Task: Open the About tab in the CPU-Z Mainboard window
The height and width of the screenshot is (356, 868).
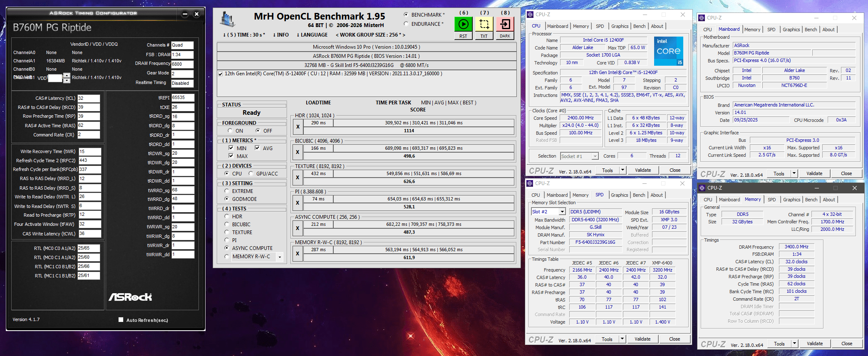Action: pyautogui.click(x=828, y=30)
